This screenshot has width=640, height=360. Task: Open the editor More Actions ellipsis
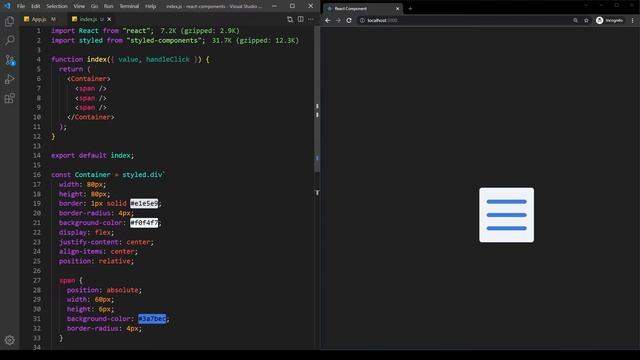coord(311,19)
